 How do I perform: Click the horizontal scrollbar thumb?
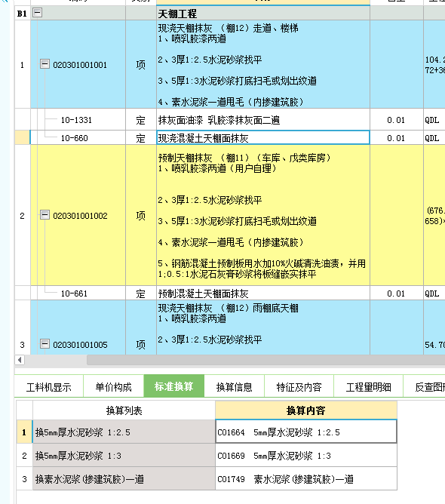(x=265, y=360)
